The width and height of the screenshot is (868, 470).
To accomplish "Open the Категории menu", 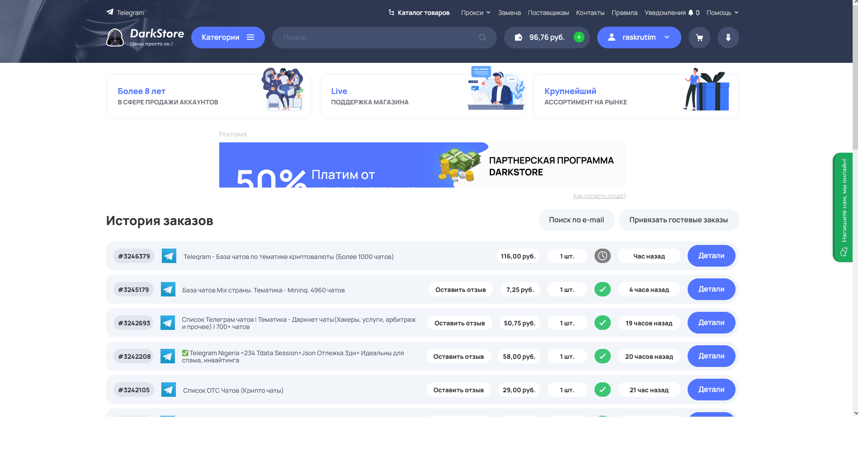I will coord(227,38).
